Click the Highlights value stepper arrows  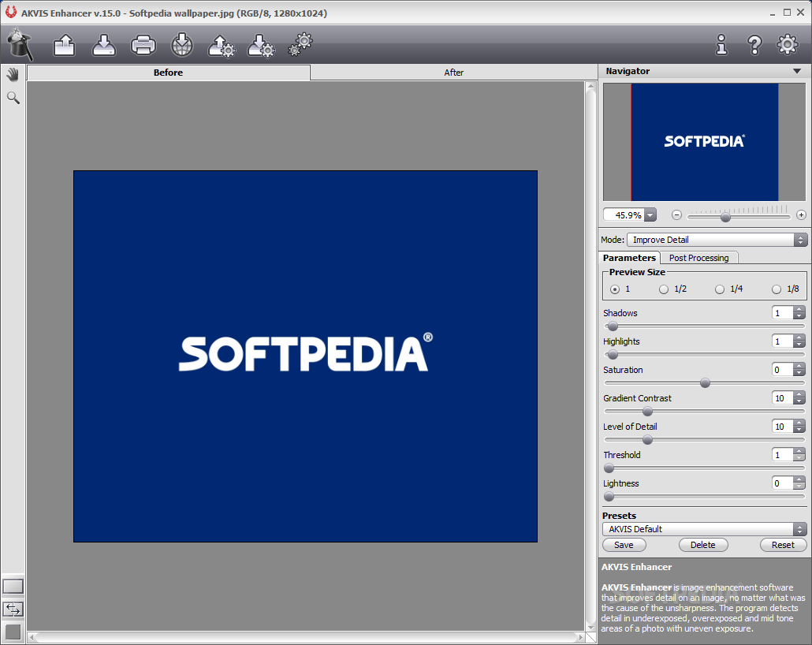(x=799, y=341)
